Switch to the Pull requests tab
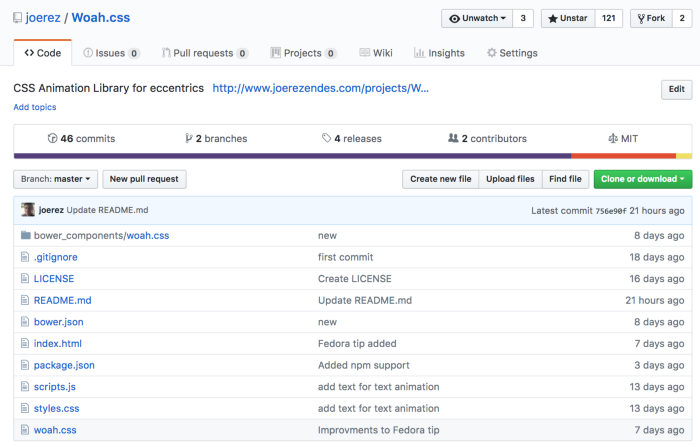This screenshot has width=700, height=447. (204, 53)
